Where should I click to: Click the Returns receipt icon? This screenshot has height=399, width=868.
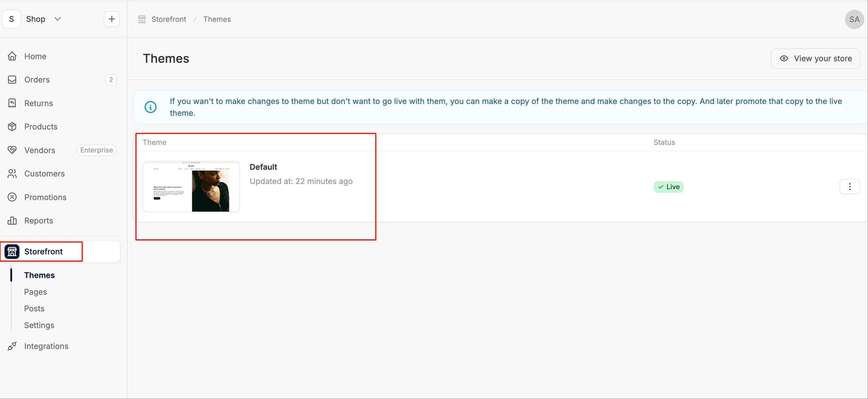(12, 103)
